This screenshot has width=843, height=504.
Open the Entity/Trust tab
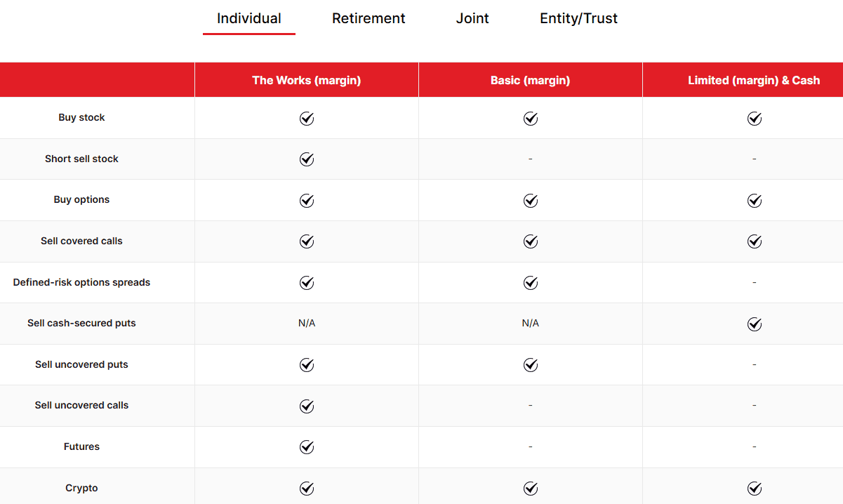tap(578, 18)
